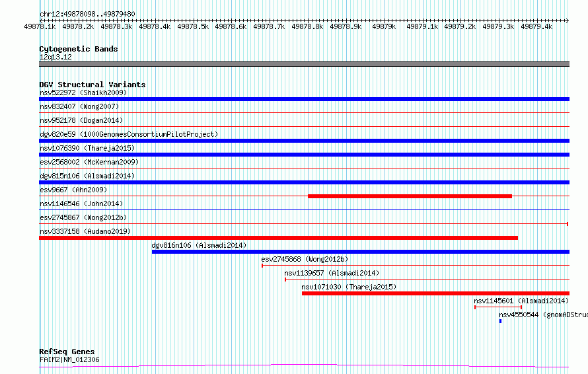The height and width of the screenshot is (374, 588).
Task: Select the blue bar under dgv816n106
Action: coord(360,252)
